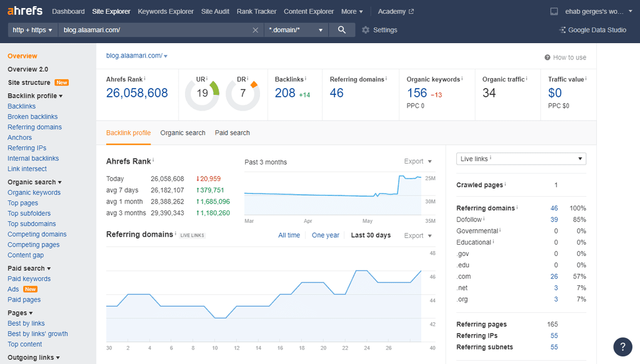Open Backlinks report in sidebar
Viewport: 640px width, 364px height.
22,106
